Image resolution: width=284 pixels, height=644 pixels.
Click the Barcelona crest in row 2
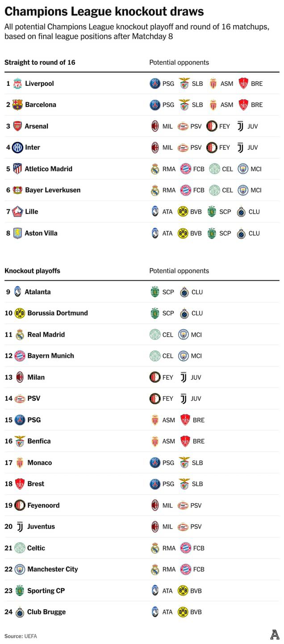coord(17,105)
